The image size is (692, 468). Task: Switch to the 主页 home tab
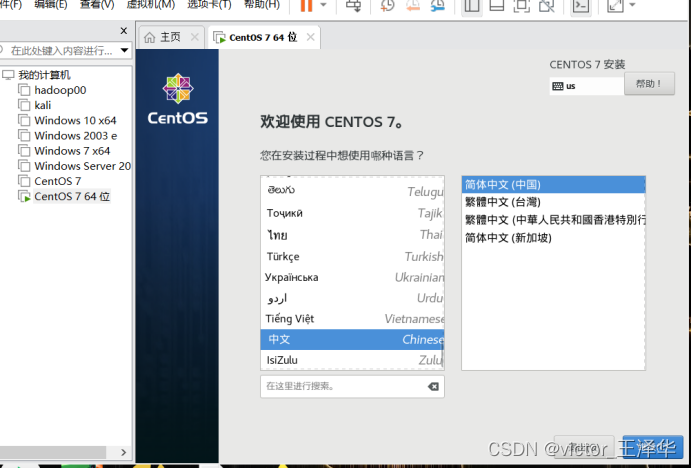coord(170,37)
